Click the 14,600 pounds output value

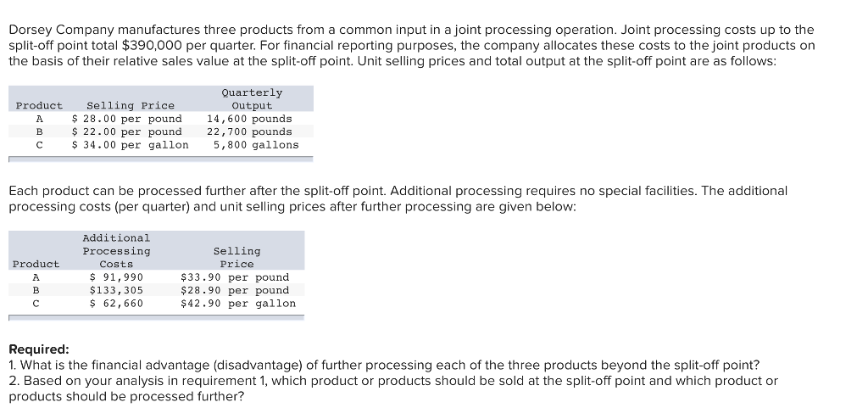point(250,119)
